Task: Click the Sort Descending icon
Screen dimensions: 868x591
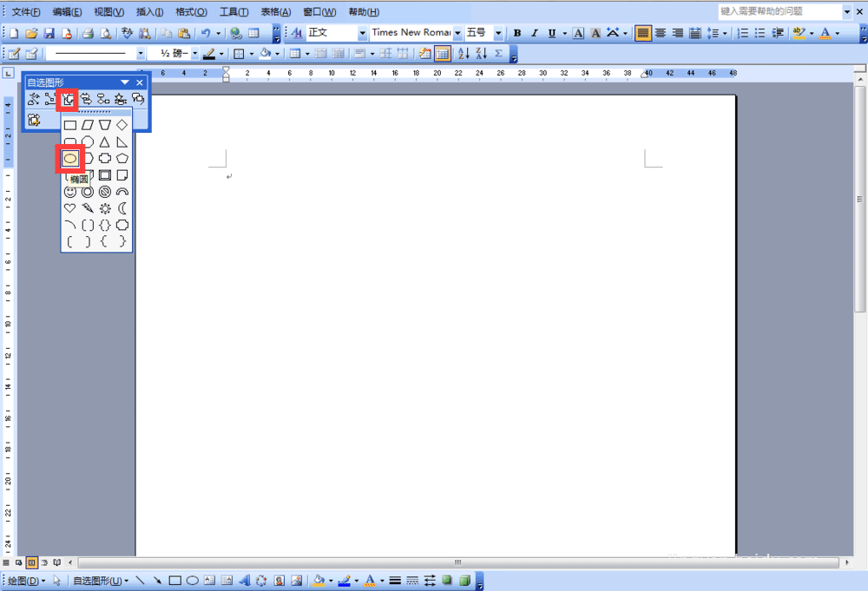Action: click(x=482, y=54)
